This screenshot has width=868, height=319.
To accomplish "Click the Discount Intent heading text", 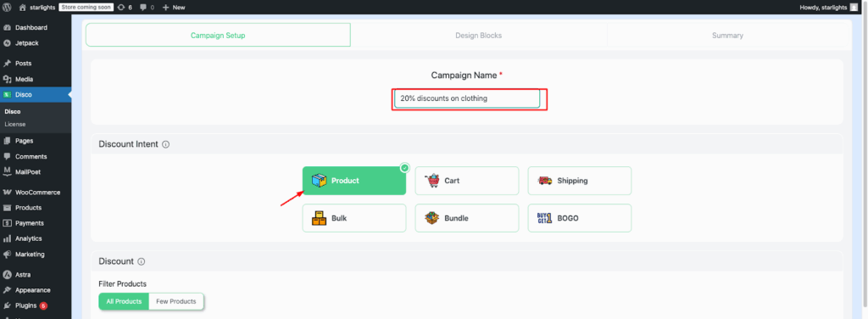I will point(129,144).
